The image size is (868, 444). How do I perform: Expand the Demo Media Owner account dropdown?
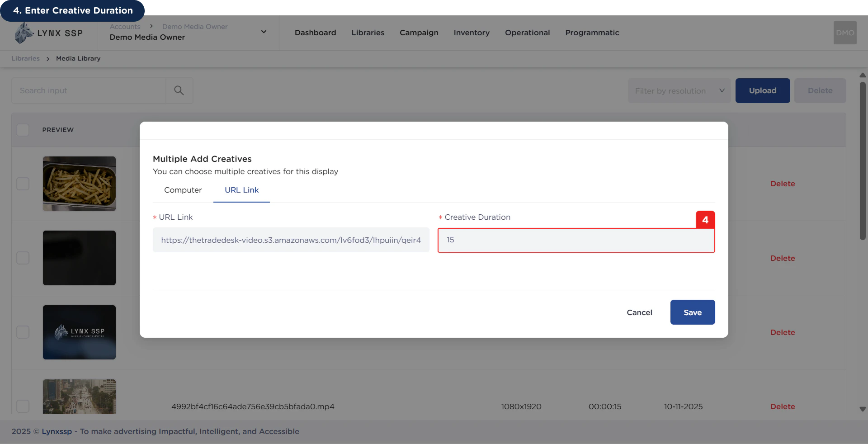coord(264,32)
